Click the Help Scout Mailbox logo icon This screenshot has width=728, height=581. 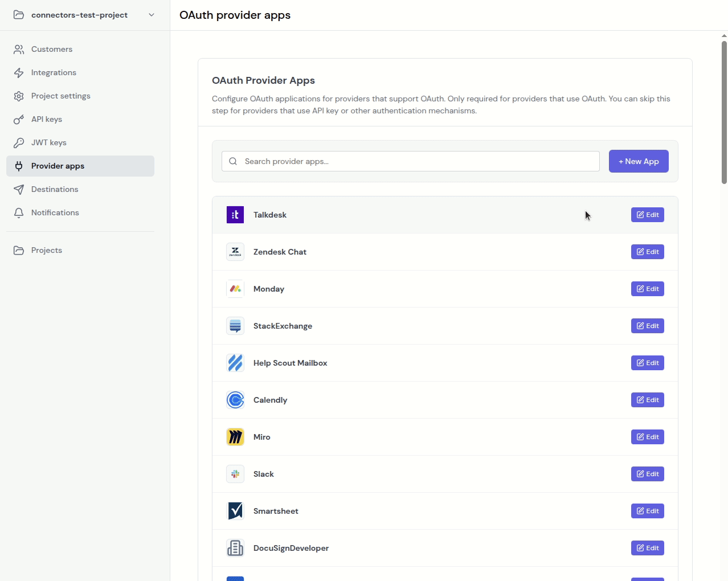pos(235,363)
